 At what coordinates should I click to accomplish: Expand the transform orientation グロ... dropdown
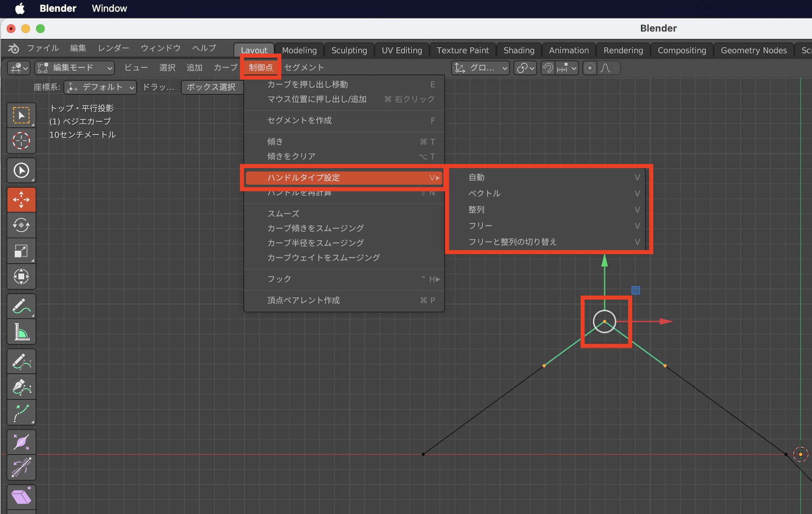point(481,68)
